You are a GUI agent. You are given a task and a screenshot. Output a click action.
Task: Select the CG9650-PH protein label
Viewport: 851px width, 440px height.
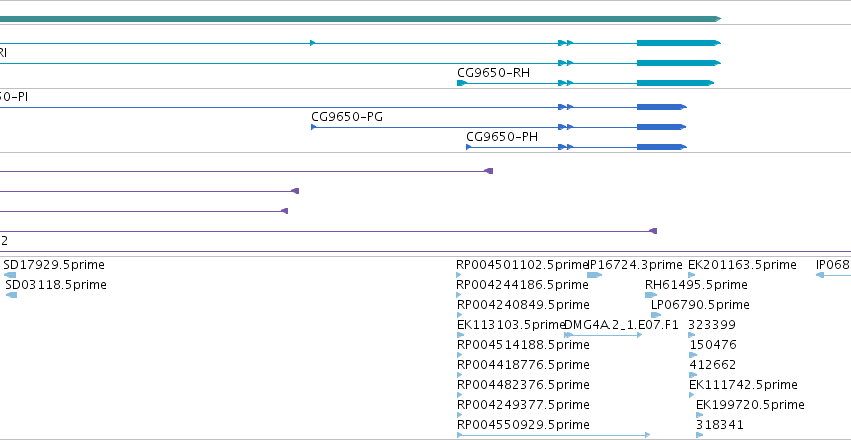(x=502, y=137)
